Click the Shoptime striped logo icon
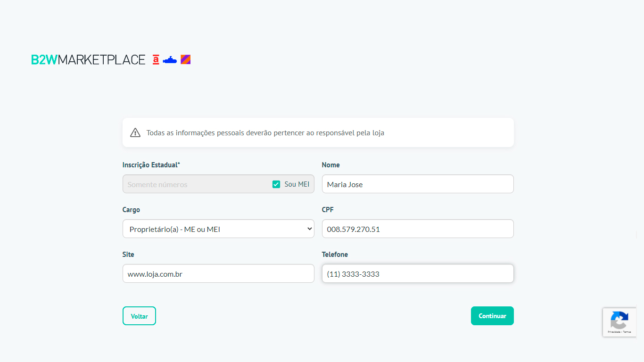Screen dimensions: 644x362 pos(185,59)
